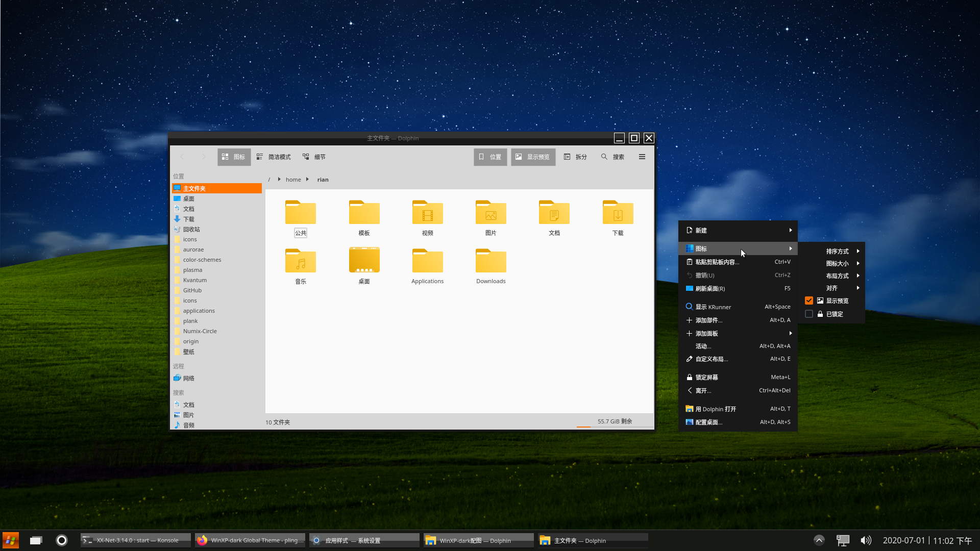Select 网络 in the remote section

(217, 378)
